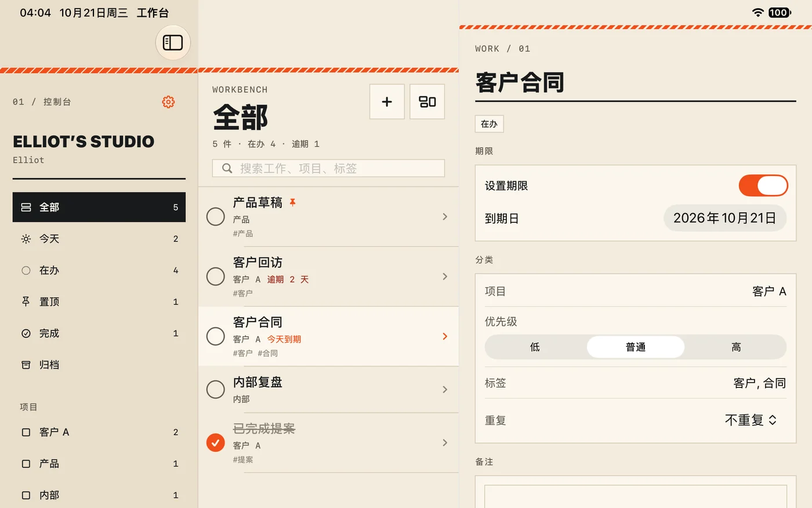Click the pin icon beside 置顶

(26, 301)
